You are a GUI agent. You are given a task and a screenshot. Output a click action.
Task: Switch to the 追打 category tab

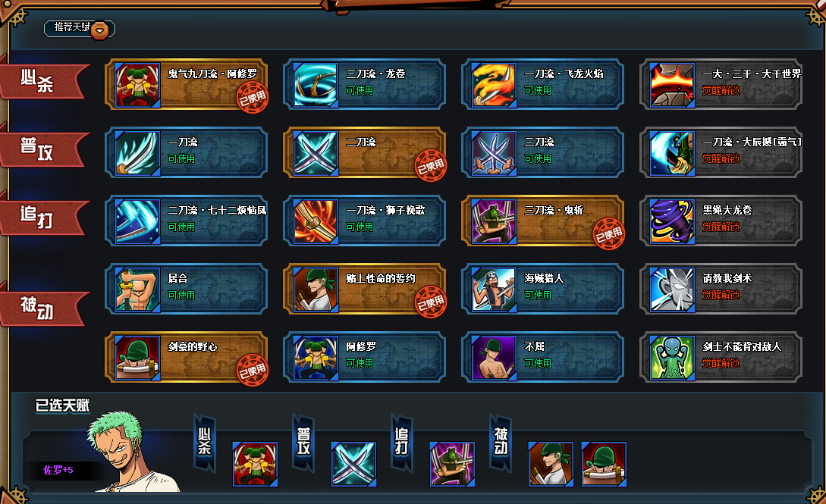tap(43, 218)
